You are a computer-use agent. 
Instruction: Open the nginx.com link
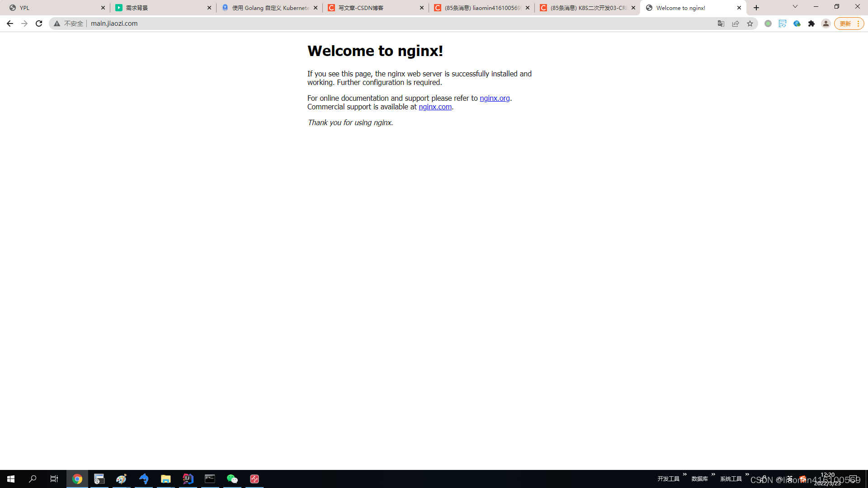[x=435, y=107]
